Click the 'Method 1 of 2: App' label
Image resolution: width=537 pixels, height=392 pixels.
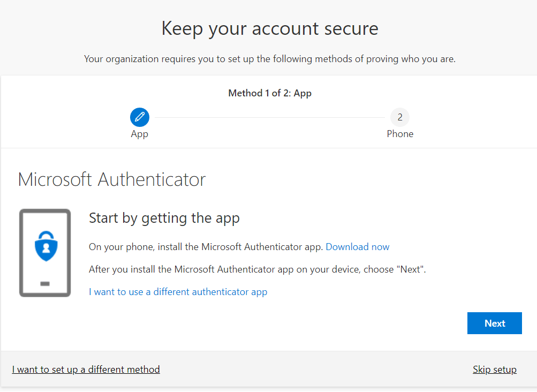pyautogui.click(x=270, y=93)
